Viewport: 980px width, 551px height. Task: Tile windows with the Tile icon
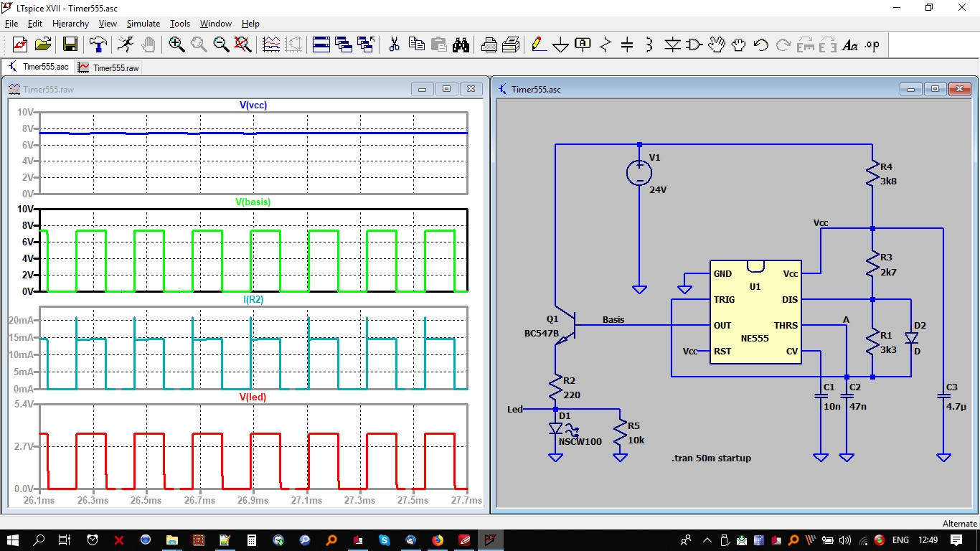(321, 44)
